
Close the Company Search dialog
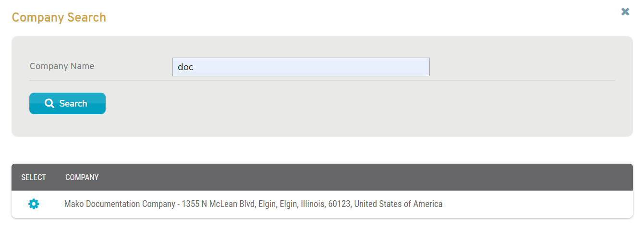pos(625,12)
